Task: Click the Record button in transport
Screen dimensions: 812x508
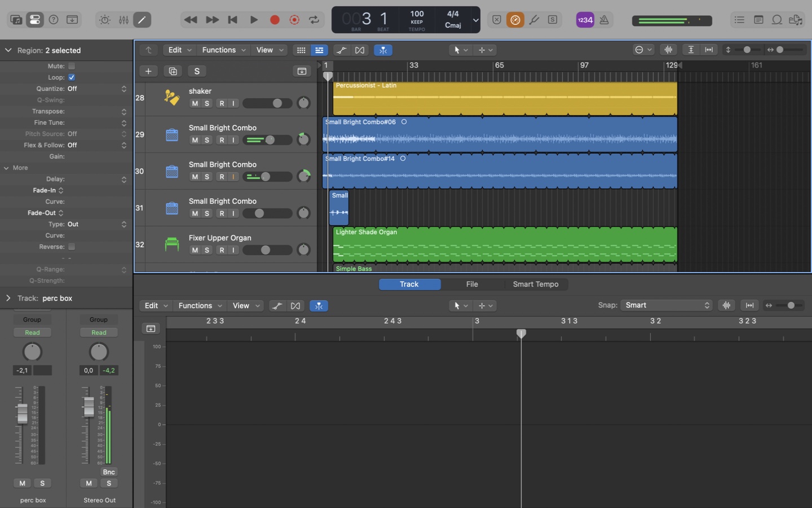Action: (275, 20)
